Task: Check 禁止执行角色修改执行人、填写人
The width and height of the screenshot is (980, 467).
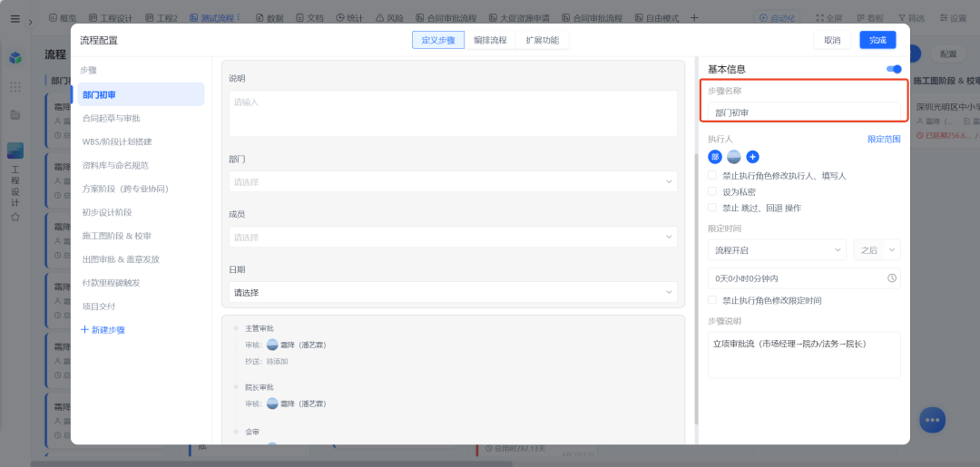Action: (712, 175)
